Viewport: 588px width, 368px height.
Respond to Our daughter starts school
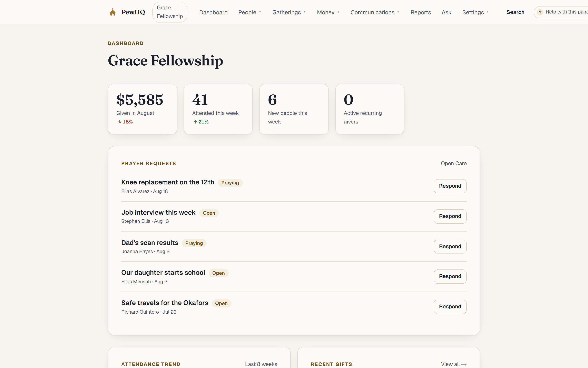[450, 276]
